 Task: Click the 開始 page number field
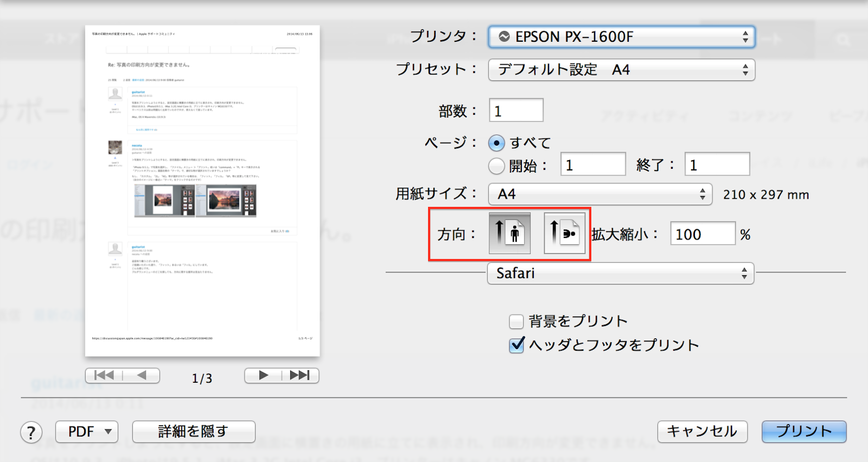pos(593,164)
